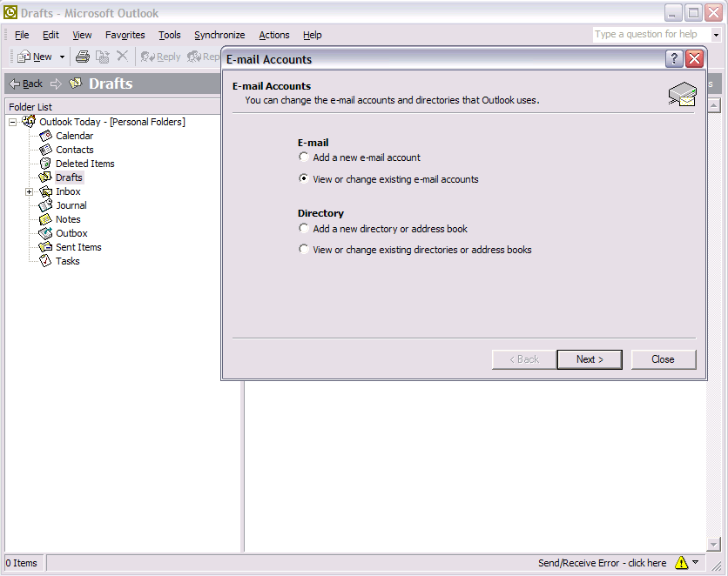Expand the Inbox folder subtree
Viewport: 728px width, 576px height.
29,191
